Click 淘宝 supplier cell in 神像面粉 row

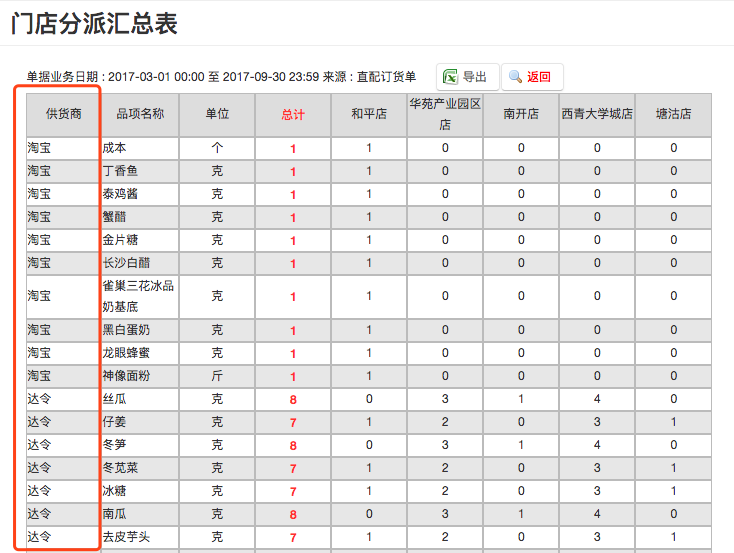point(64,376)
